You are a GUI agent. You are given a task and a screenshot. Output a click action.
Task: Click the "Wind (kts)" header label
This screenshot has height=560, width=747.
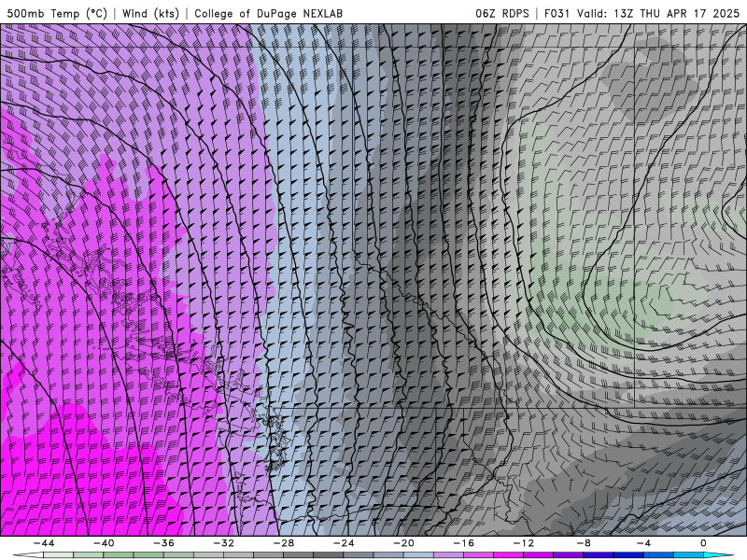tap(150, 13)
